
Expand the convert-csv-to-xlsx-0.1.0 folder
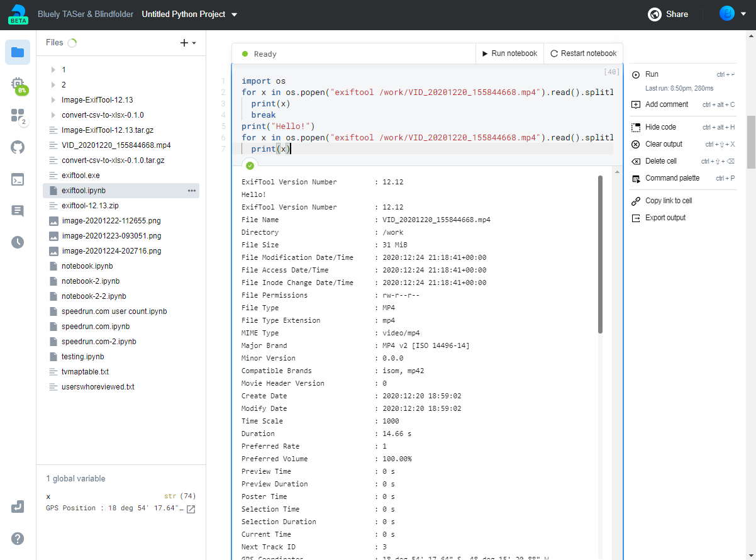click(53, 115)
